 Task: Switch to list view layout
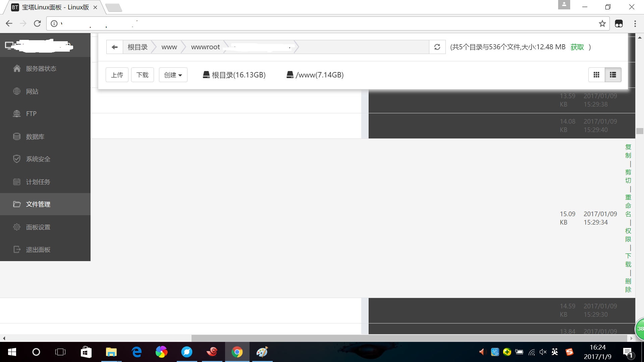tap(613, 75)
